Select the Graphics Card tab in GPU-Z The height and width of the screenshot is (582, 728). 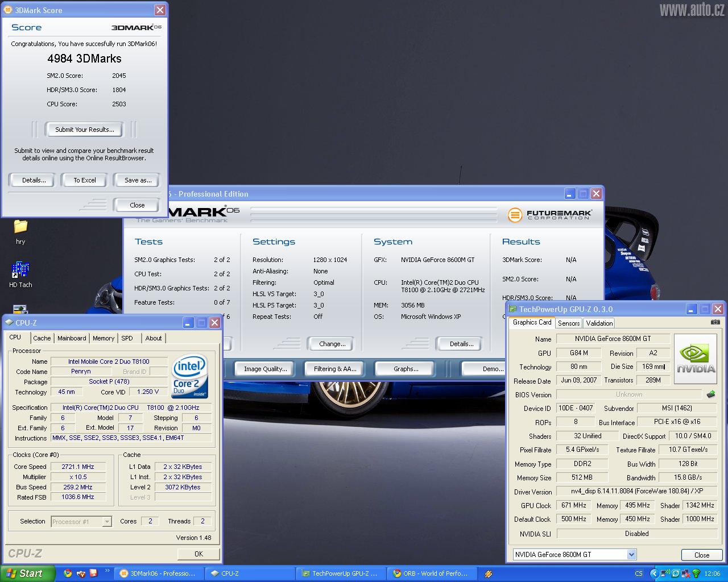point(532,322)
